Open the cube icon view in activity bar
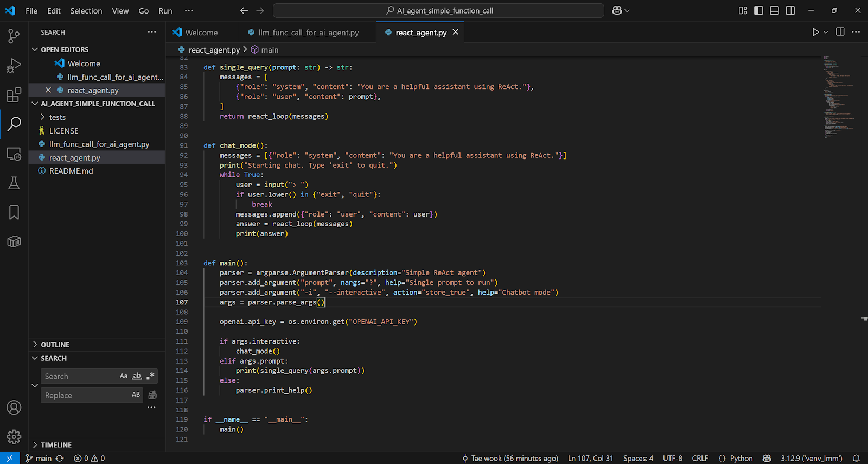Image resolution: width=868 pixels, height=464 pixels. pos(14,241)
